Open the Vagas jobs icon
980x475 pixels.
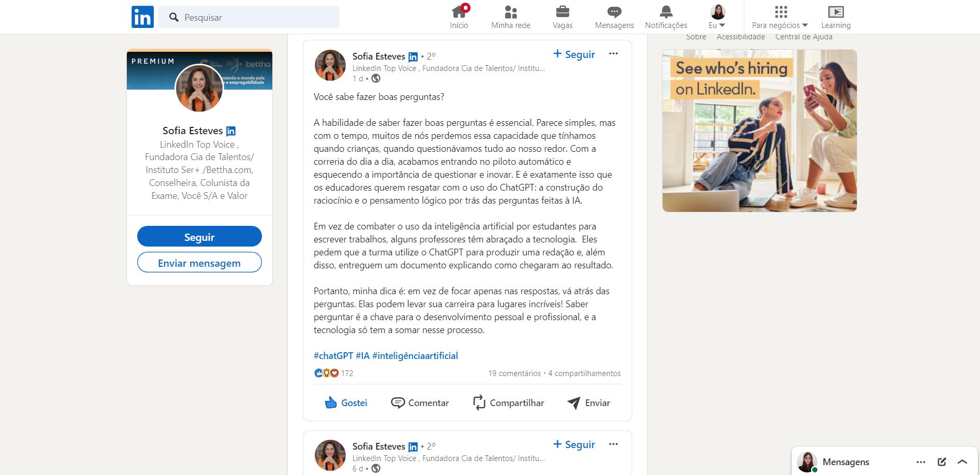point(563,17)
